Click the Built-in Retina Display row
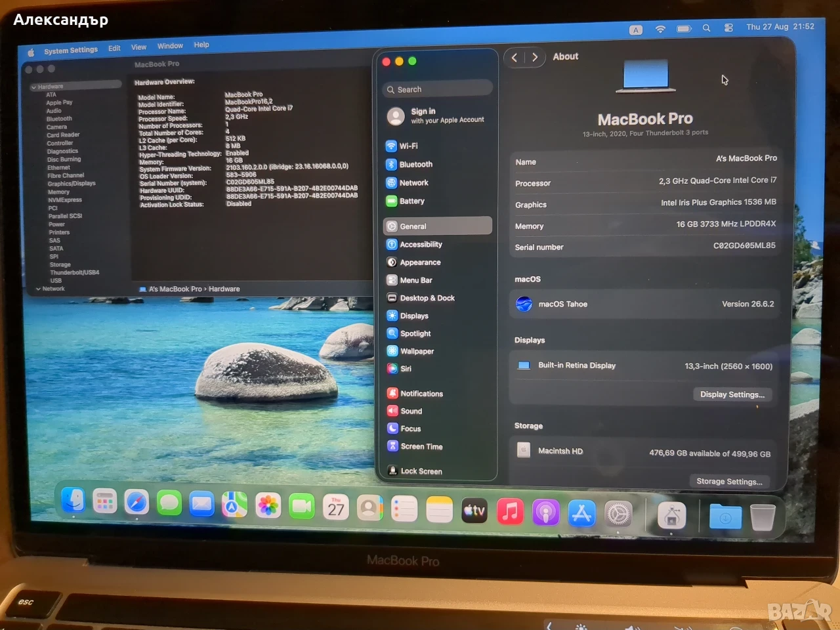The image size is (840, 630). (x=643, y=366)
